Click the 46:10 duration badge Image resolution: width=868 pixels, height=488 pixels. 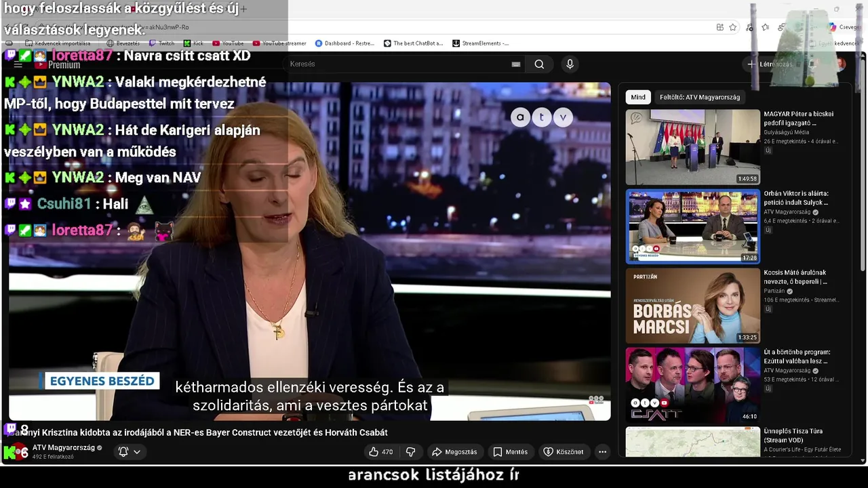[749, 417]
